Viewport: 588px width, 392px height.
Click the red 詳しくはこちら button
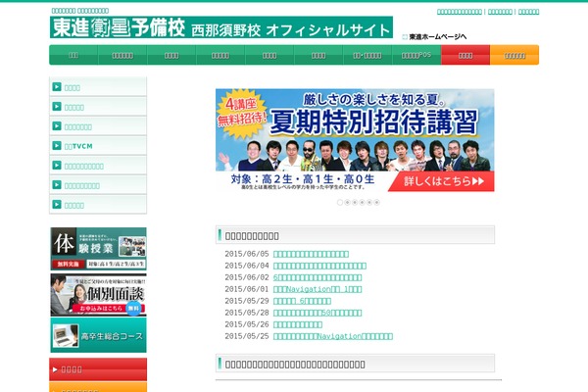tap(443, 181)
